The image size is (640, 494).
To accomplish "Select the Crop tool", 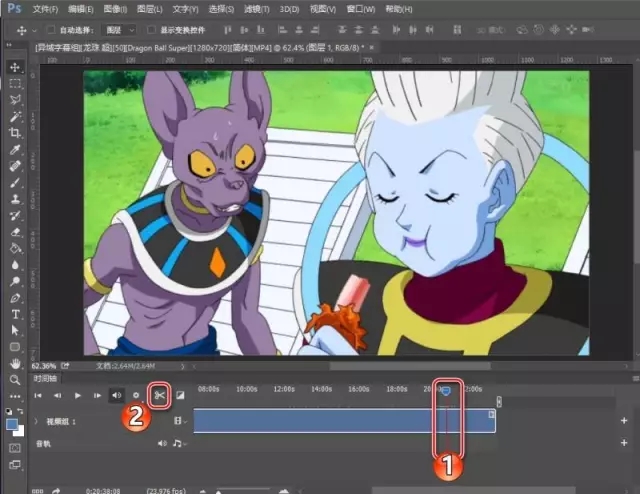I will pos(15,133).
